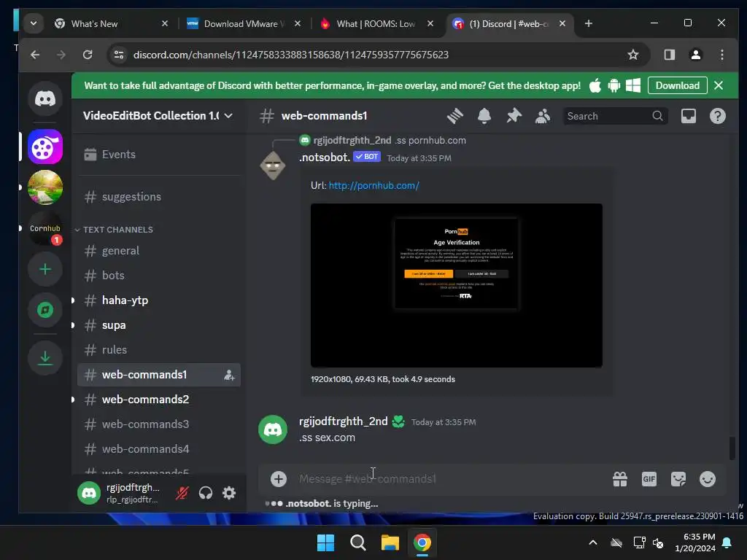Open the haha-ytp channel
The image size is (747, 560).
tap(159, 300)
